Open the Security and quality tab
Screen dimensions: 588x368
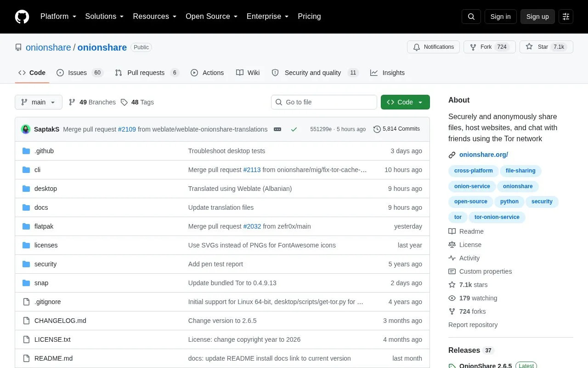(x=315, y=73)
